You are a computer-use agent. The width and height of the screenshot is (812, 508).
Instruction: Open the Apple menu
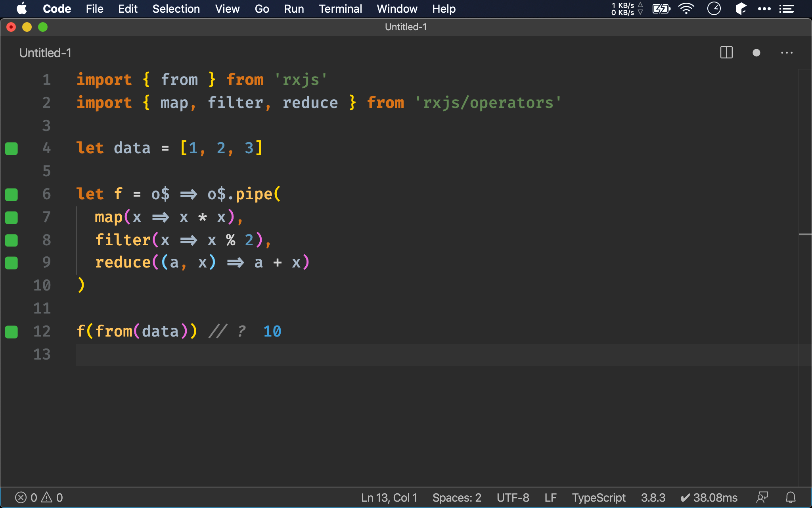pos(22,9)
